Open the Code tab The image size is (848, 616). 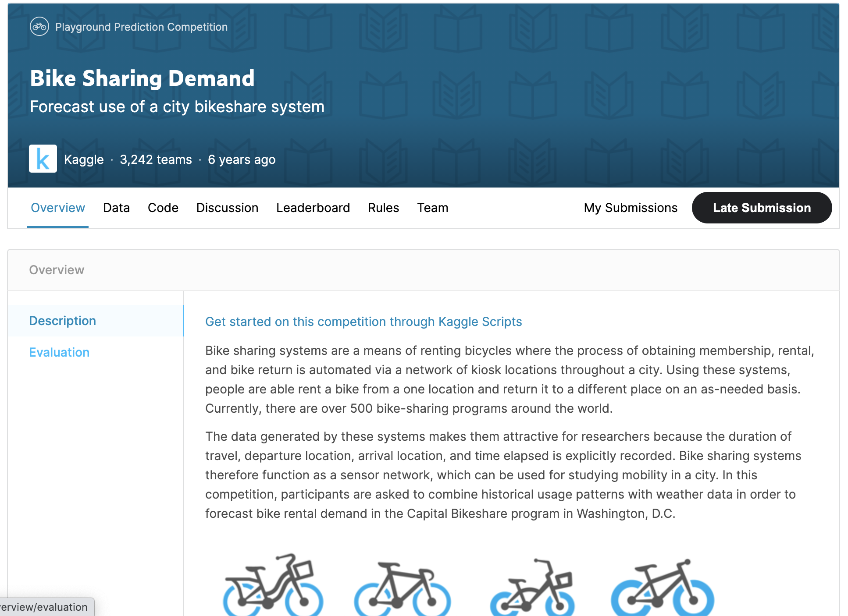click(x=163, y=208)
